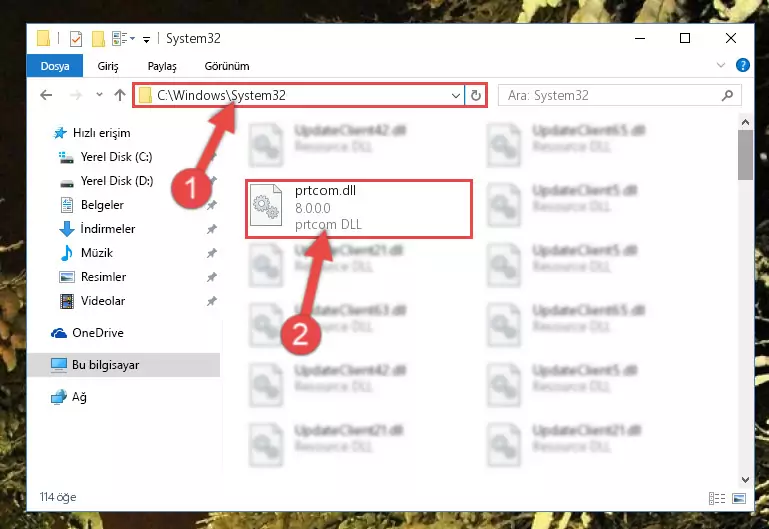Click the scrollbar down arrow
This screenshot has width=769, height=529.
(x=745, y=479)
